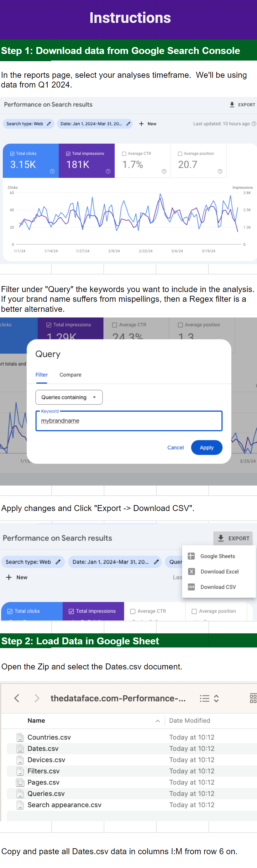Viewport: 257px width, 868px height.
Task: Toggle Total clicks checkbox on 3.15K card
Action: (x=13, y=154)
